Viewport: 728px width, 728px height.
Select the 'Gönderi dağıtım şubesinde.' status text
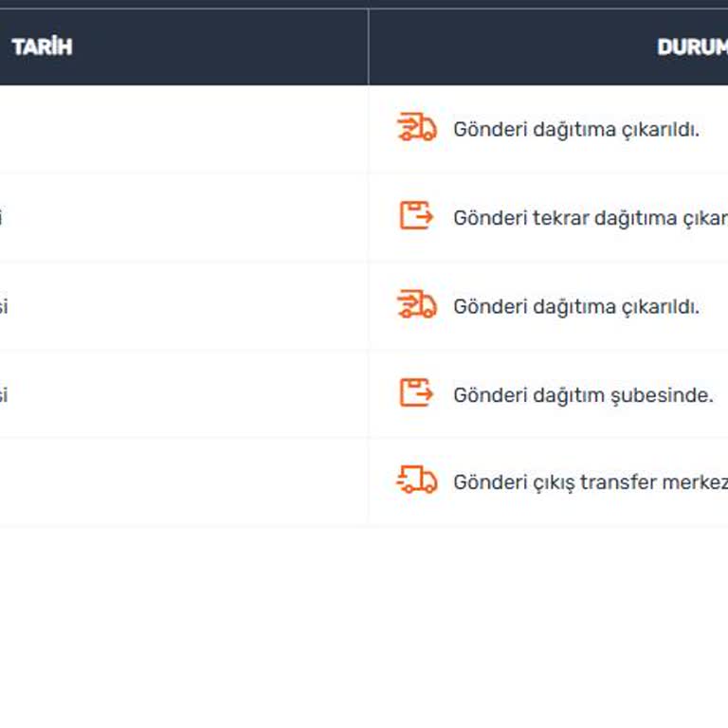click(583, 395)
